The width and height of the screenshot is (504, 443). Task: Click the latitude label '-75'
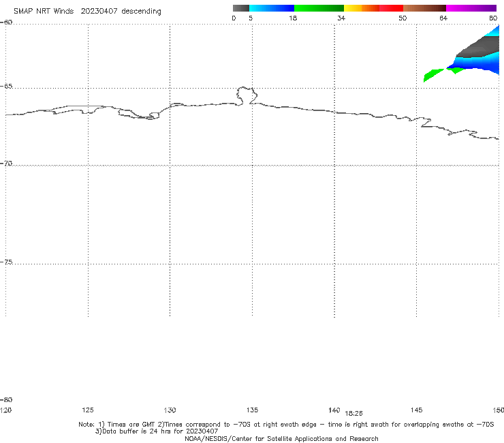pyautogui.click(x=6, y=262)
